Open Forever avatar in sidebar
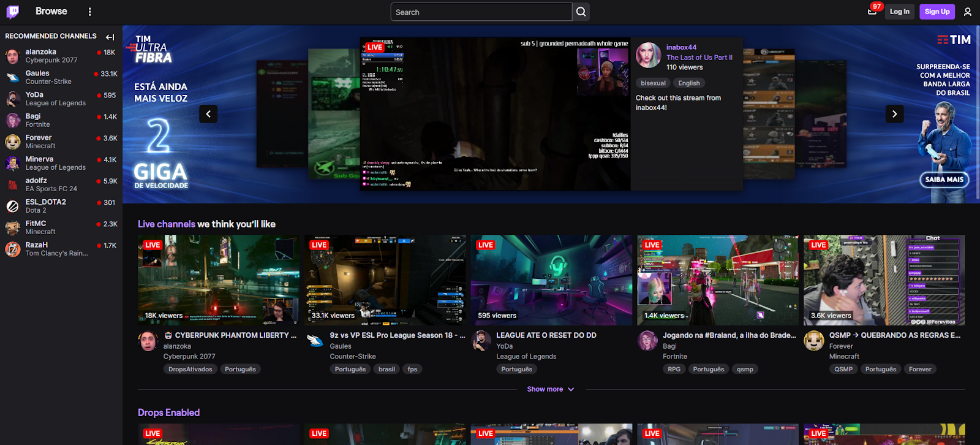The width and height of the screenshot is (980, 445). (x=13, y=142)
